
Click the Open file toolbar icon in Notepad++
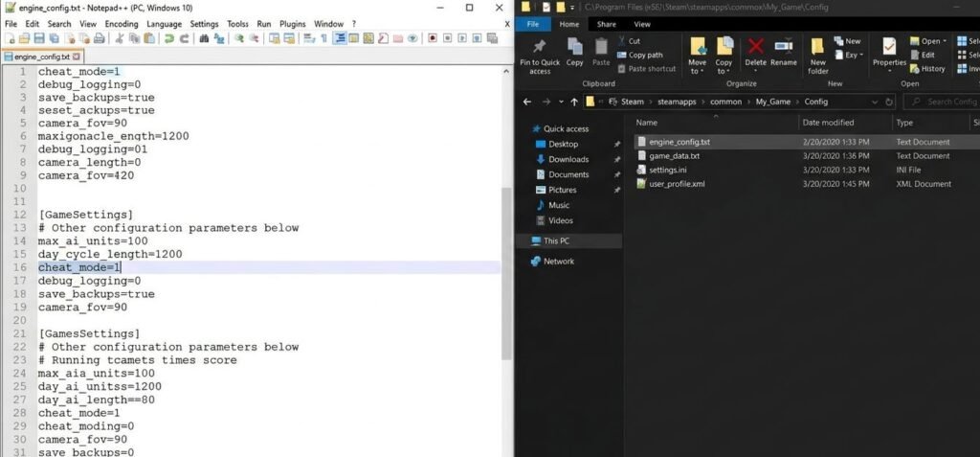point(24,38)
